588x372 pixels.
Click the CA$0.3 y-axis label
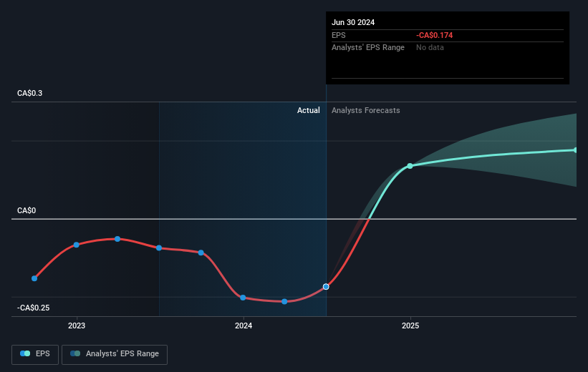point(29,93)
